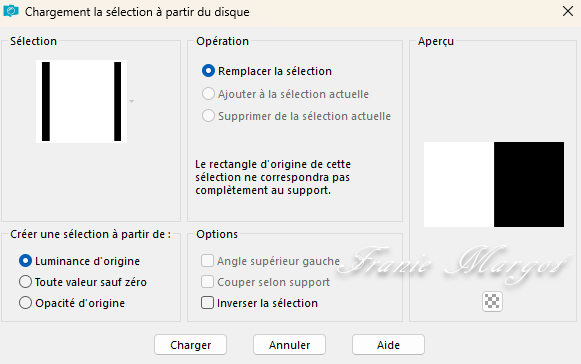Click the rectangle d'origine warning message
This screenshot has width=581, height=364.
273,177
